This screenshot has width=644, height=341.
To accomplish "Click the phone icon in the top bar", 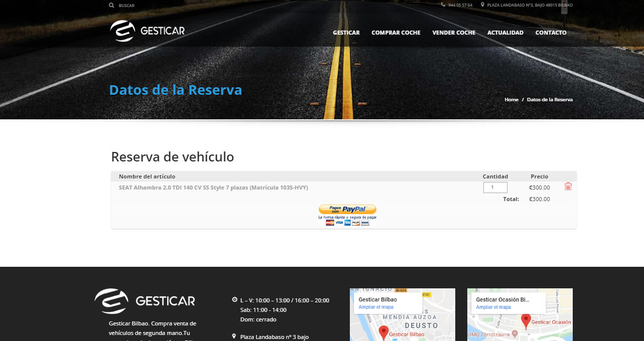I will point(443,5).
